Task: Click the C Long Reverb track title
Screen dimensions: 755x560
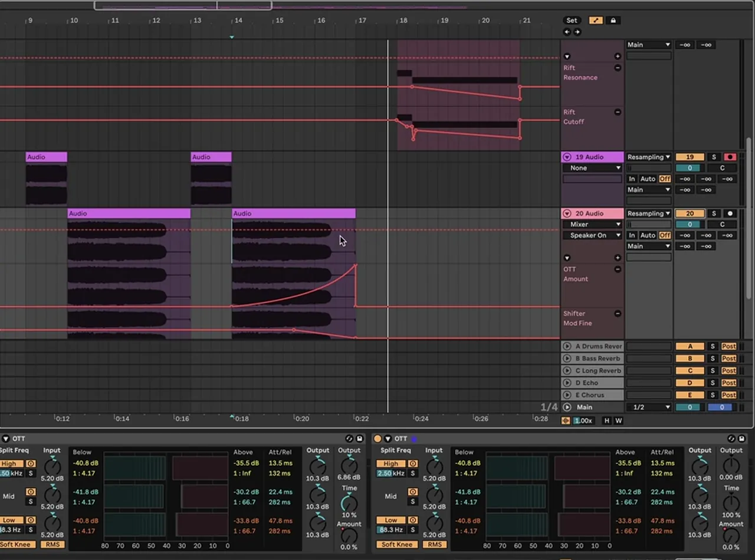Action: coord(598,371)
